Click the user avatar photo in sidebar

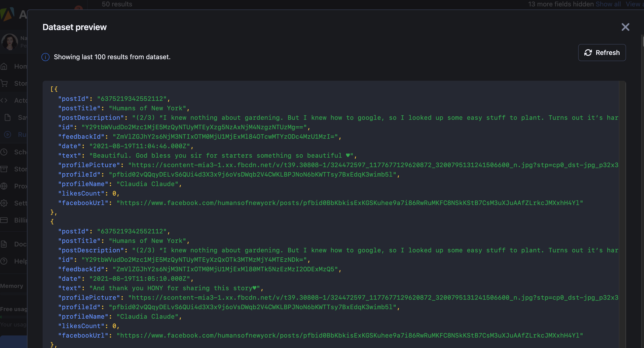(10, 42)
